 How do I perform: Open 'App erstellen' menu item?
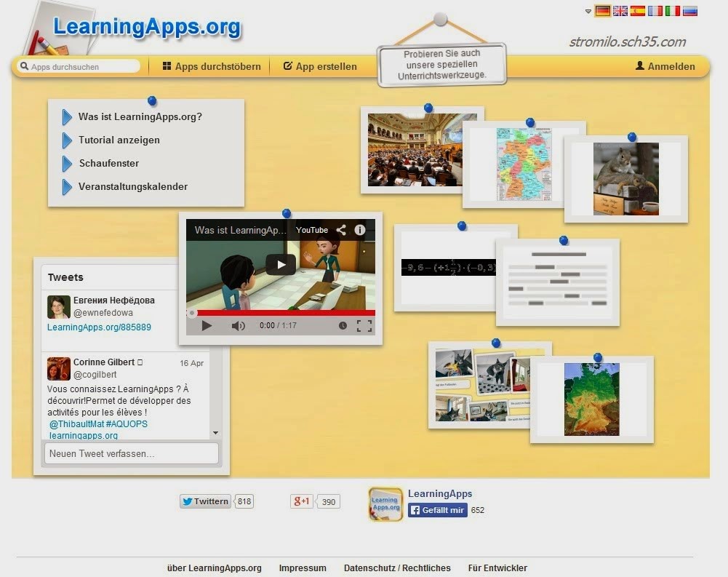[320, 66]
